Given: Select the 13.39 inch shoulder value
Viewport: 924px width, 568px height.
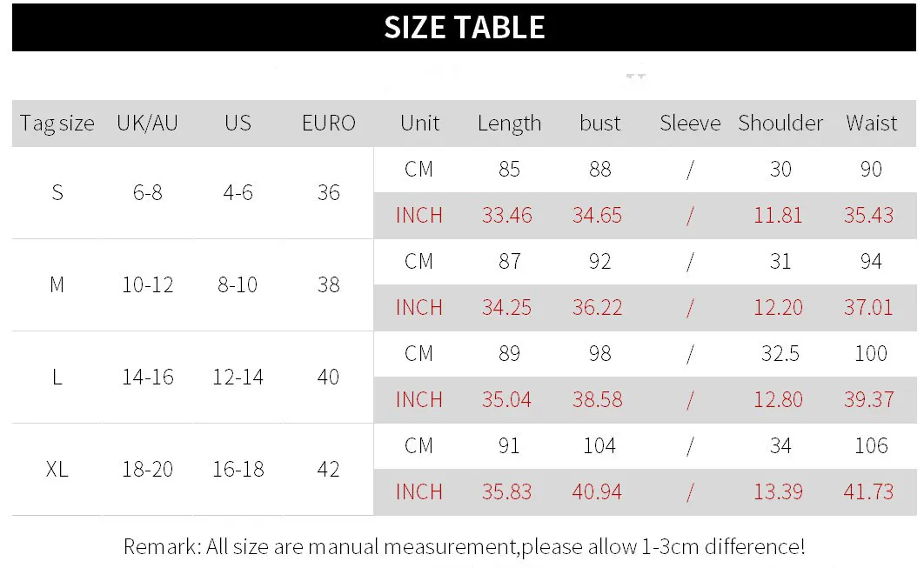Looking at the screenshot, I should click(x=778, y=492).
